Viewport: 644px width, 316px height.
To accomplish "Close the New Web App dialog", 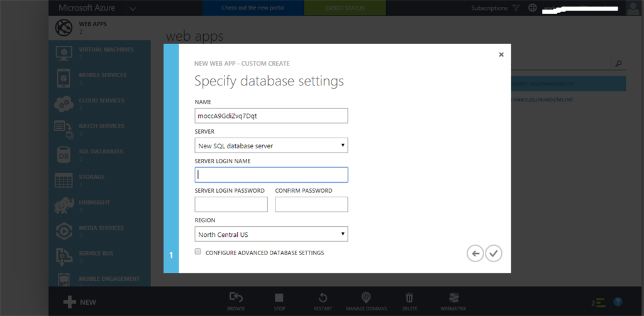I will point(501,55).
